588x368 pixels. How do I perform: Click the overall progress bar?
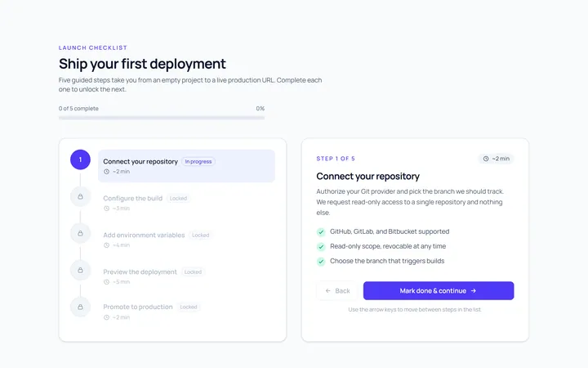(x=162, y=118)
